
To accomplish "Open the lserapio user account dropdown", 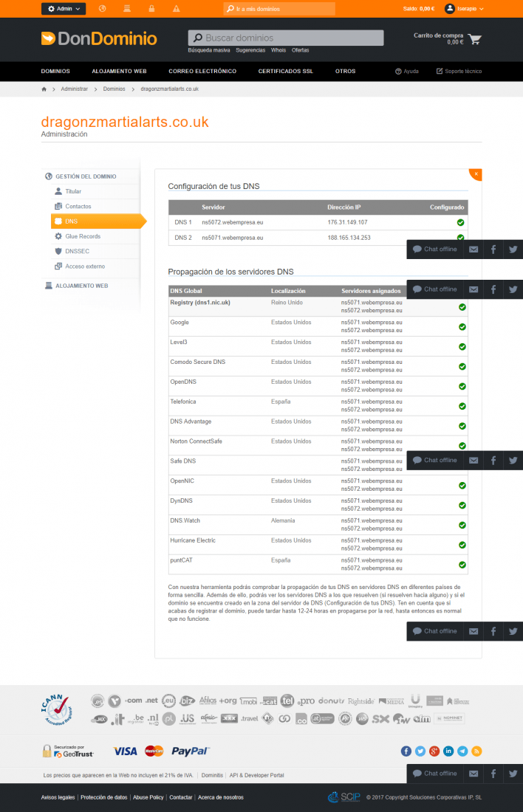I will 464,9.
